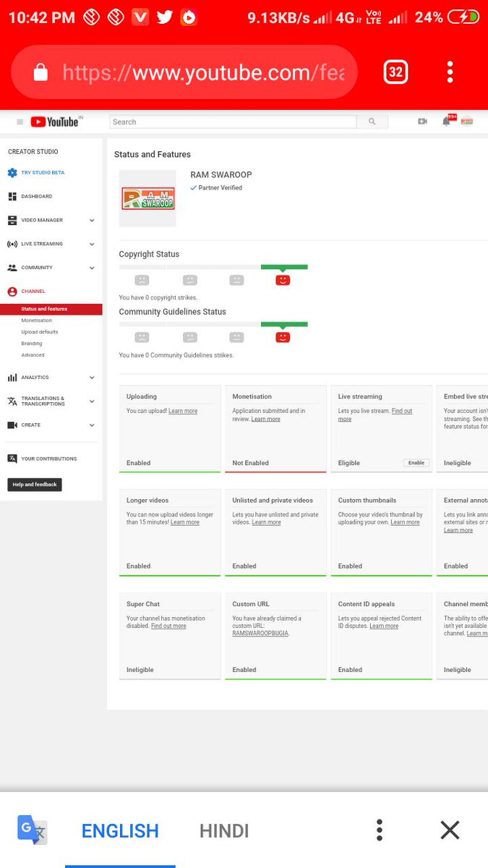
Task: Click the Community people icon
Action: (x=12, y=268)
